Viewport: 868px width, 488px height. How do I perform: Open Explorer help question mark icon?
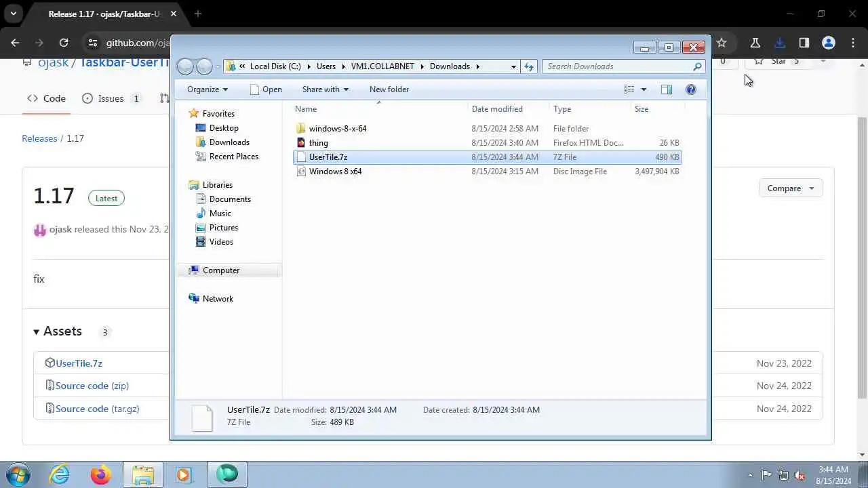click(691, 89)
